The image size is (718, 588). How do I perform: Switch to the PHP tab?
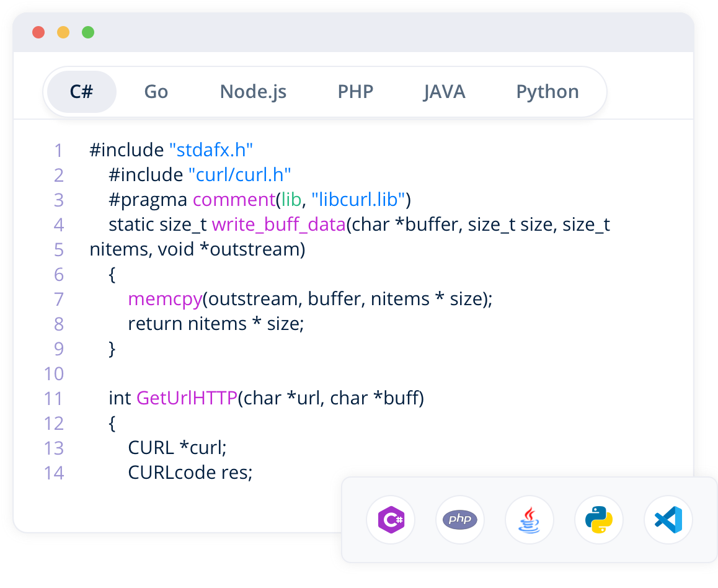[355, 92]
